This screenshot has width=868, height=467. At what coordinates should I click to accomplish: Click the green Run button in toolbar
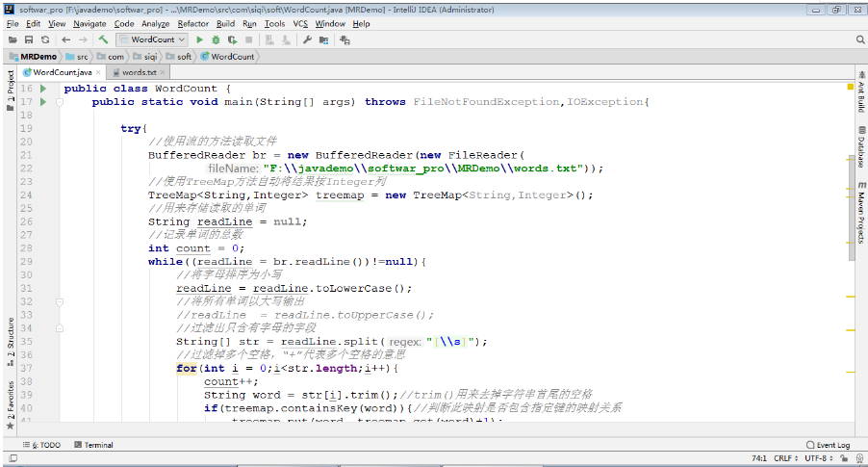tap(200, 39)
